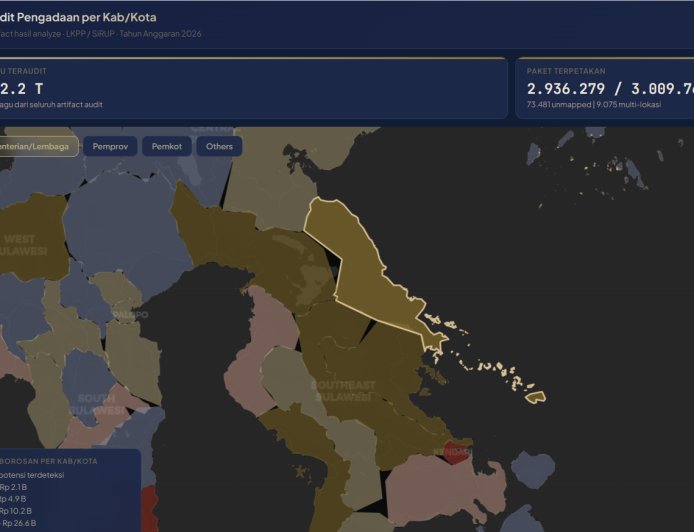Enable the Others filter chip
This screenshot has width=694, height=532.
click(219, 146)
